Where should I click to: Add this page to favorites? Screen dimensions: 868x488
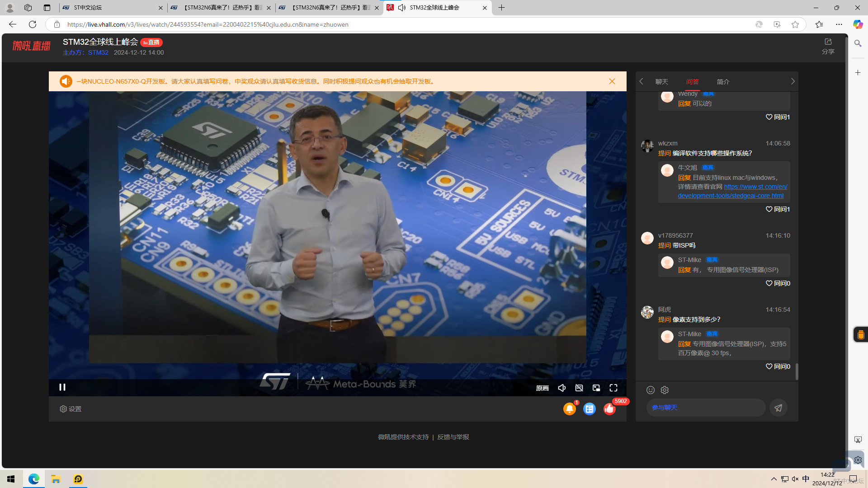click(795, 24)
